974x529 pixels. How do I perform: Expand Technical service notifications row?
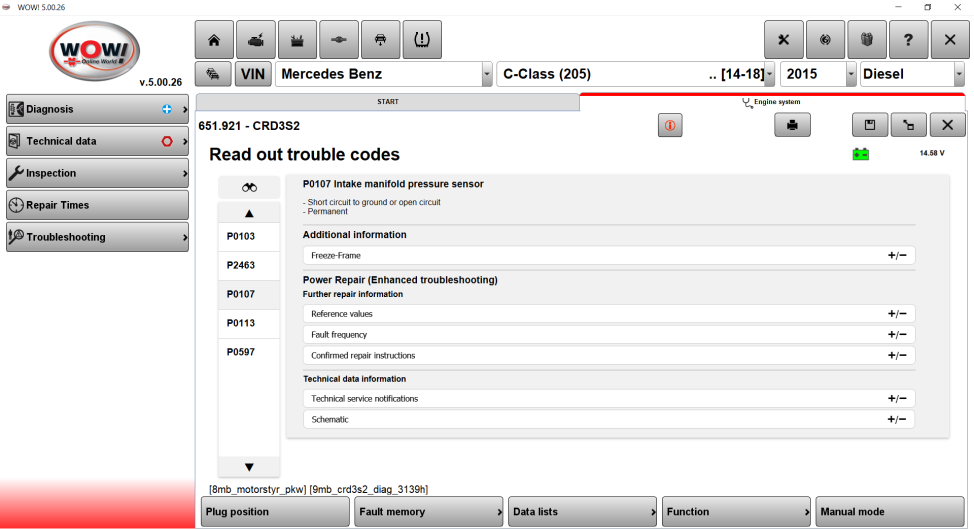[609, 399]
